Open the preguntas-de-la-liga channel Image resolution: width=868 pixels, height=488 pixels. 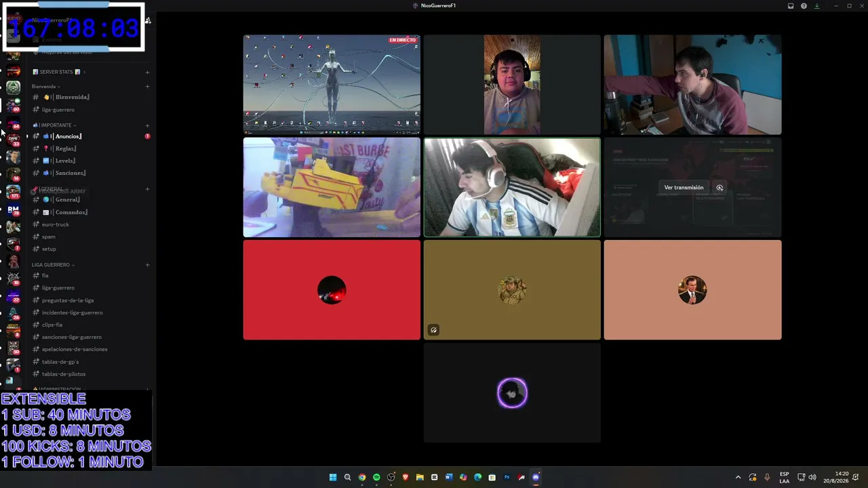pos(89,300)
